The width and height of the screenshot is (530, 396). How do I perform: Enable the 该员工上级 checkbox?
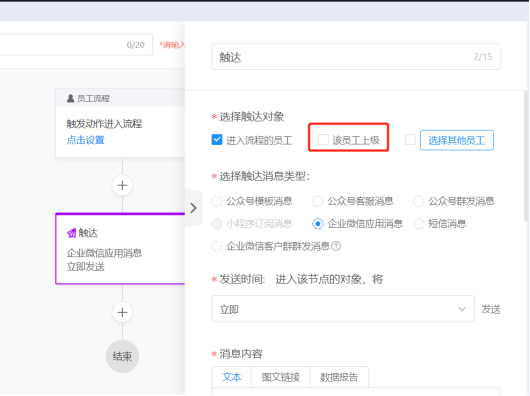(323, 140)
